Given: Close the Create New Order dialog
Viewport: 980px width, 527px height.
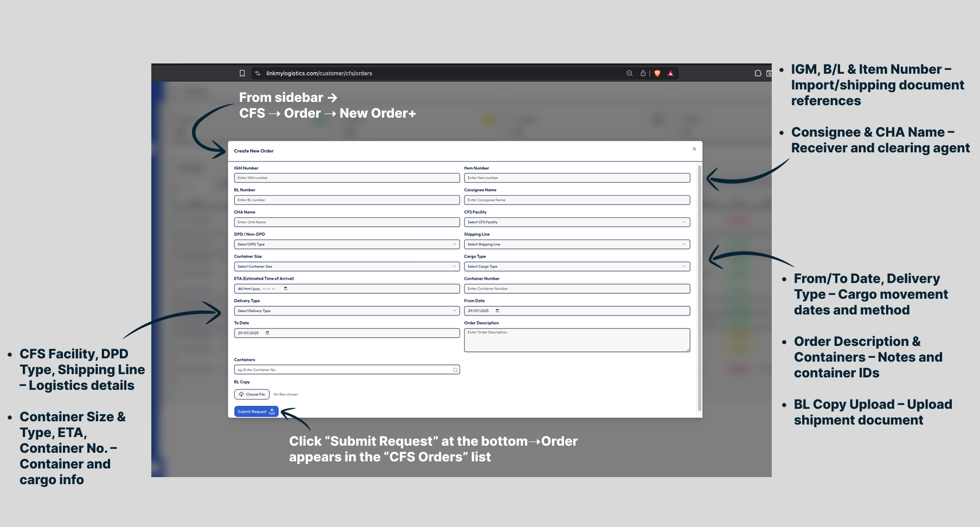Looking at the screenshot, I should [694, 149].
